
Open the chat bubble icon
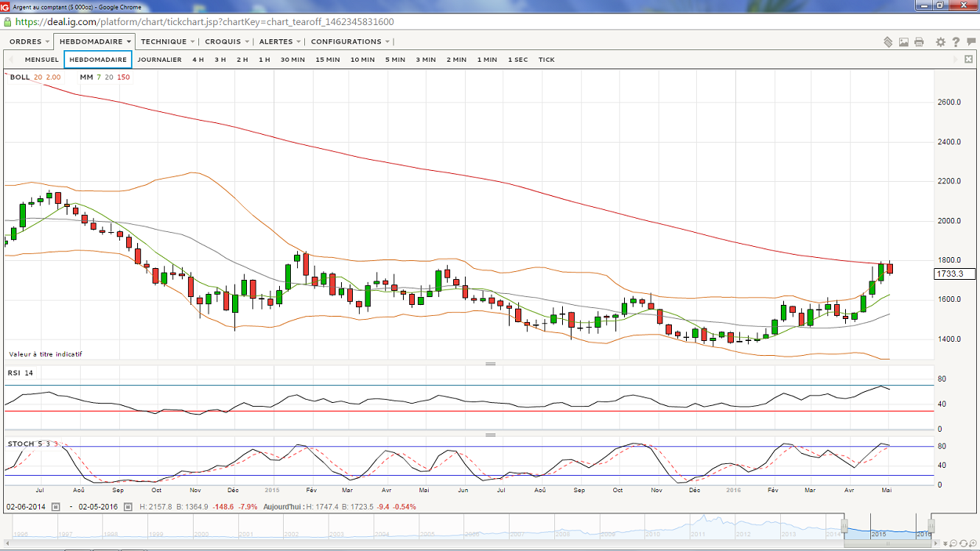coord(971,42)
